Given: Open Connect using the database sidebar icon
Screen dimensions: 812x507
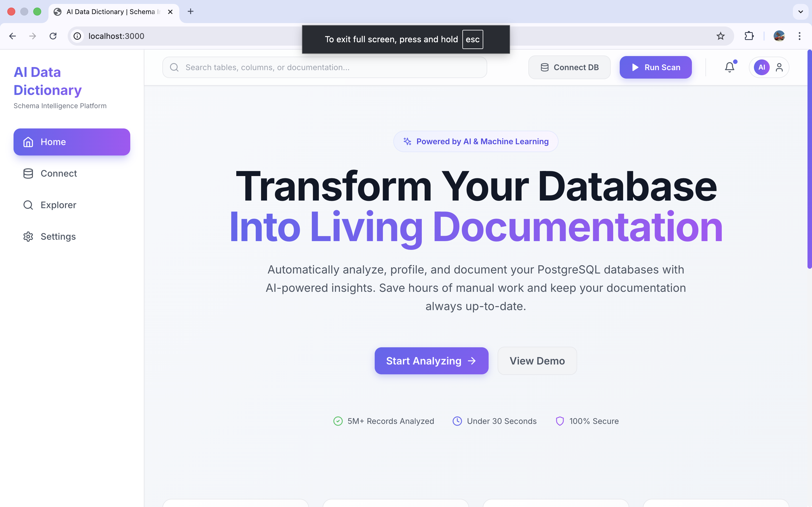Looking at the screenshot, I should tap(28, 173).
